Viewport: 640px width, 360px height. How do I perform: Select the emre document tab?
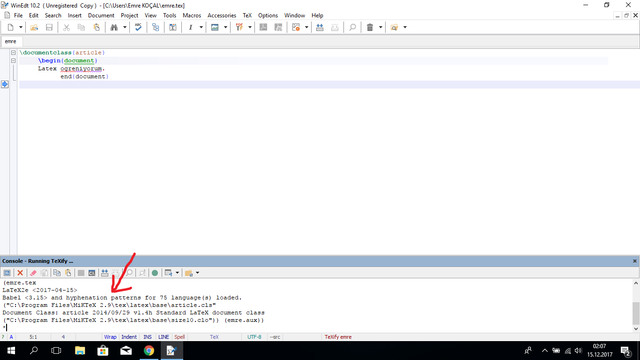pos(11,41)
